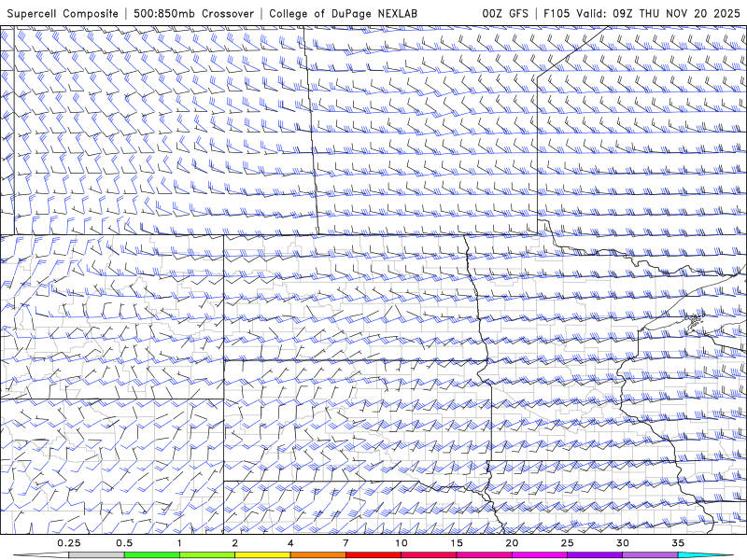Screen dimensions: 747x560
Task: Click the legend value 15
Action: [457, 543]
